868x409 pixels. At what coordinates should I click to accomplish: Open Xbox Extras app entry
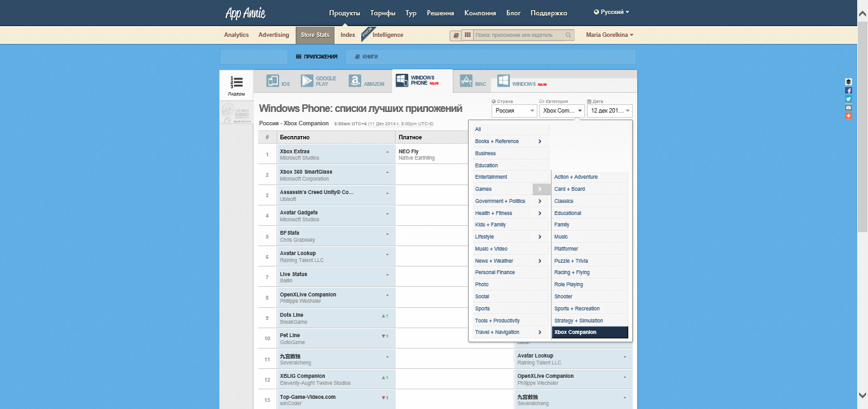tap(294, 151)
